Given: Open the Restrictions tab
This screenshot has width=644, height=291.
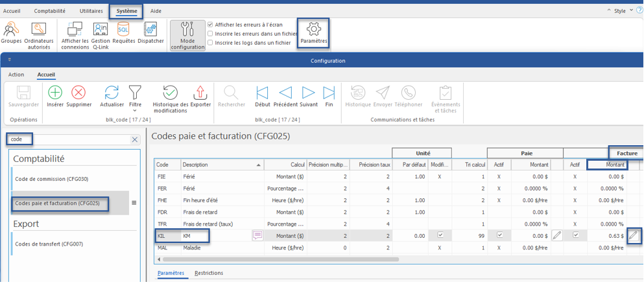Looking at the screenshot, I should click(x=209, y=274).
